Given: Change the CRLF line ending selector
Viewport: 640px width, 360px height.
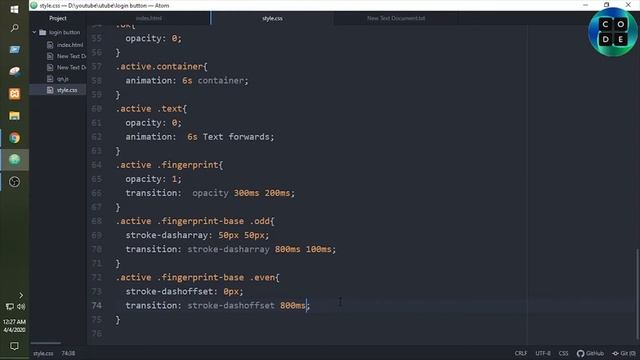Looking at the screenshot, I should (x=521, y=353).
